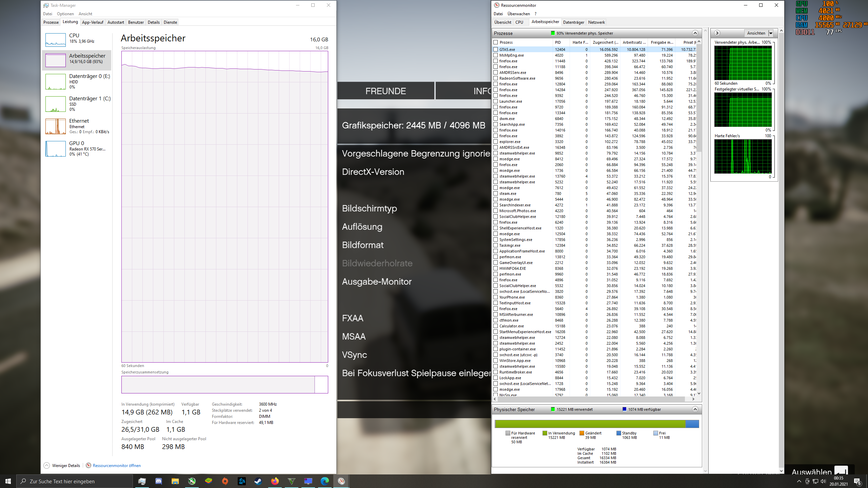Click the Ressourcenmonitor öffnen link
Screen dimensions: 868x488
(117, 465)
